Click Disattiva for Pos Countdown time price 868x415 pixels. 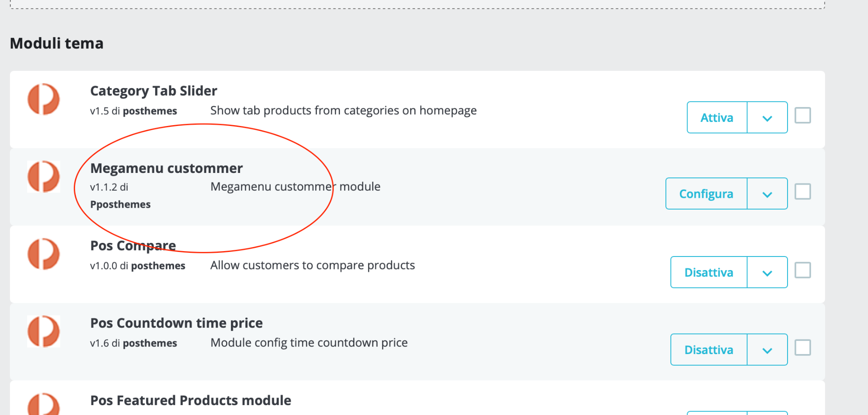(x=708, y=350)
